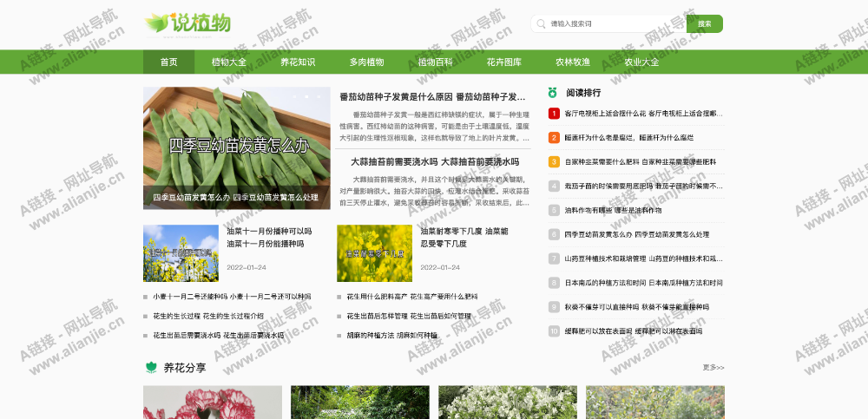This screenshot has height=419, width=868.
Task: Open the 首页 navigation tab
Action: coord(168,62)
